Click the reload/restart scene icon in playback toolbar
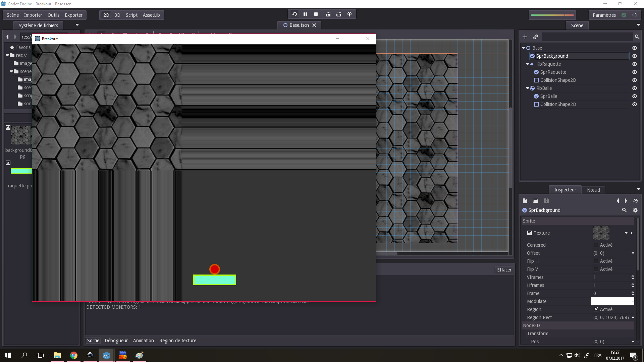The width and height of the screenshot is (644, 362). pos(294,14)
